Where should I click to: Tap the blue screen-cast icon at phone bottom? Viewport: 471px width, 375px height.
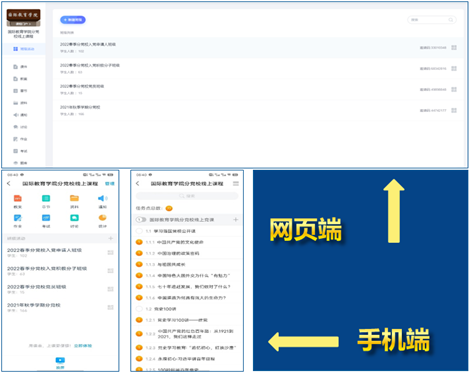[x=60, y=362]
